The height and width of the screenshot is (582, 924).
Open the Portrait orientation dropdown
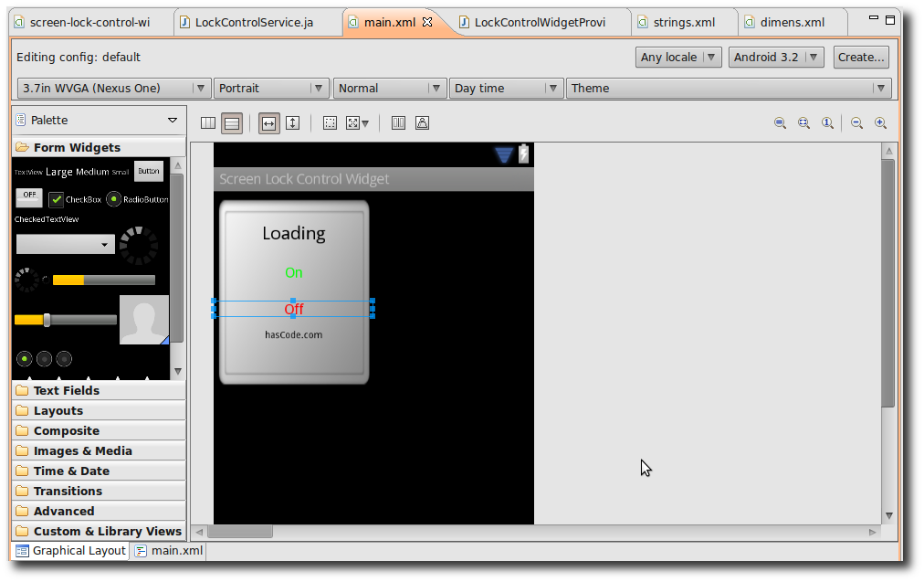[x=270, y=88]
